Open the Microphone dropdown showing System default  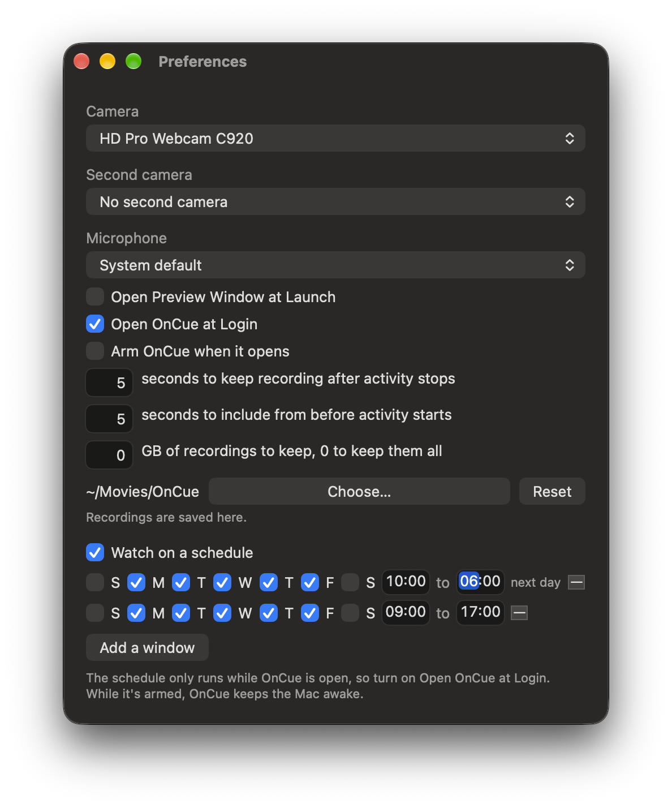[335, 265]
